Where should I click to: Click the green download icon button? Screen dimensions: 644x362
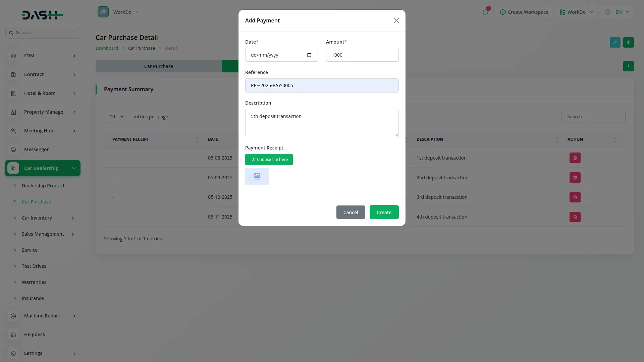pos(628,66)
